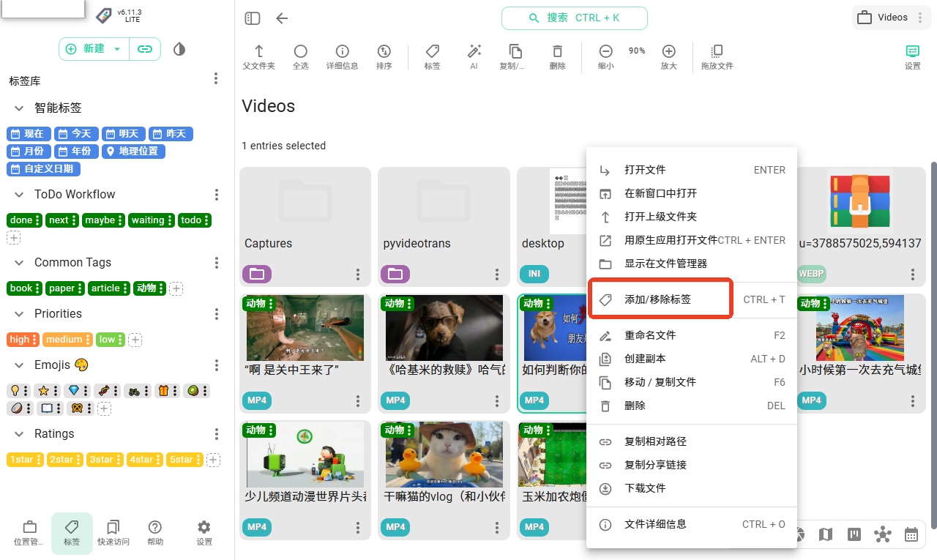Click the high priority tag
937x560 pixels.
tap(24, 340)
